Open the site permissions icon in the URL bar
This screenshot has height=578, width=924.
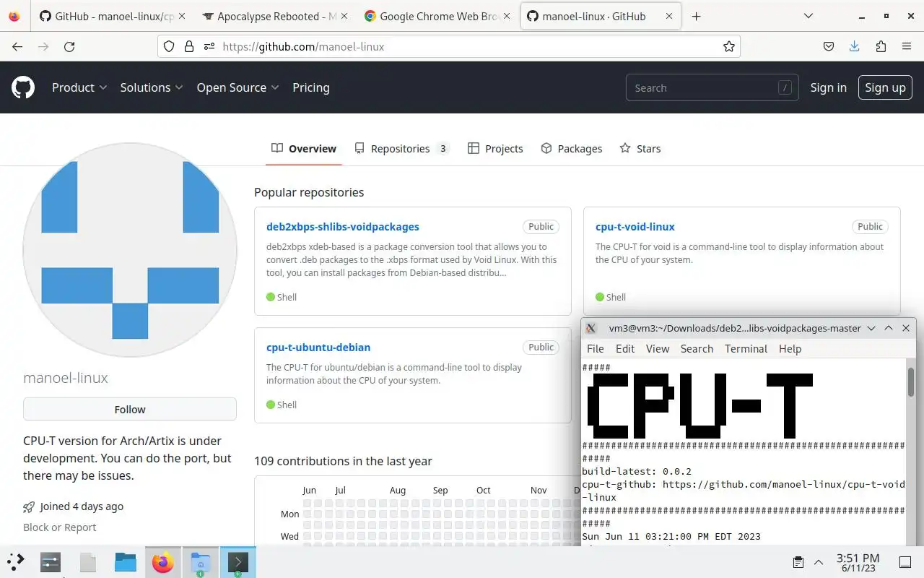point(209,46)
